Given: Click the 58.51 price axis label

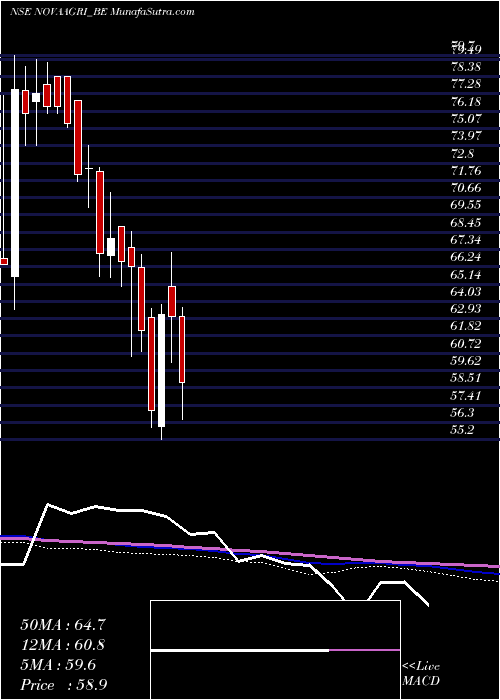Looking at the screenshot, I should pos(466,378).
